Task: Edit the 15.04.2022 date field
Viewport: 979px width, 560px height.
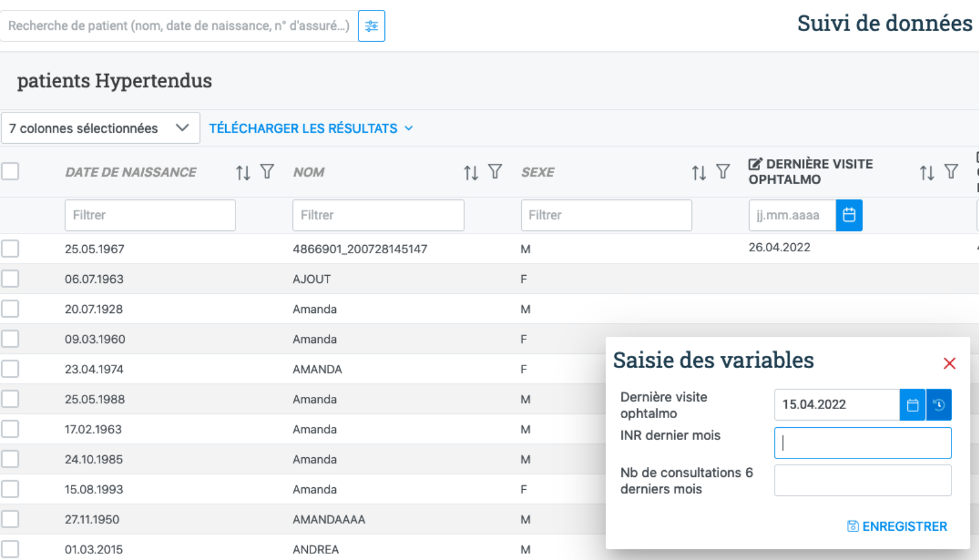Action: (836, 405)
